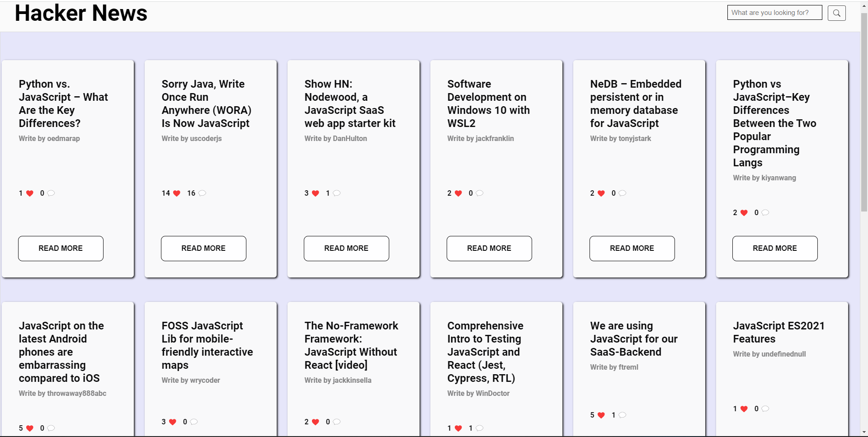Click 'Write by jackkinsella' author line
Viewport: 868px width, 437px height.
tap(338, 381)
